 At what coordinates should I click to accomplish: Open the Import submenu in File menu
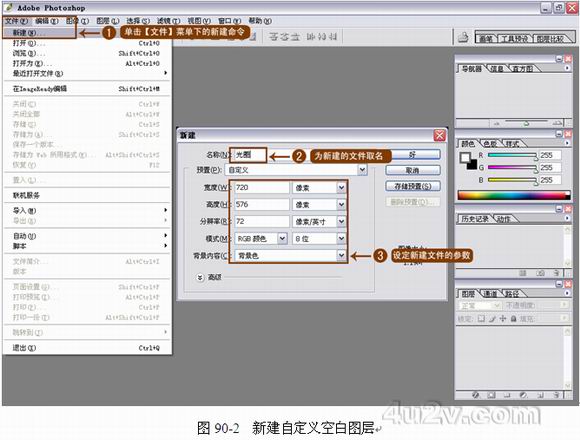coord(87,210)
